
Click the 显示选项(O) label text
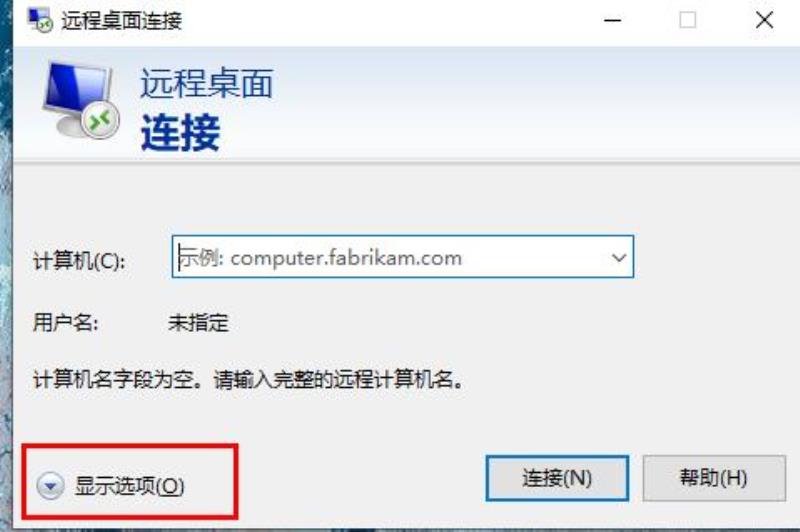(130, 486)
